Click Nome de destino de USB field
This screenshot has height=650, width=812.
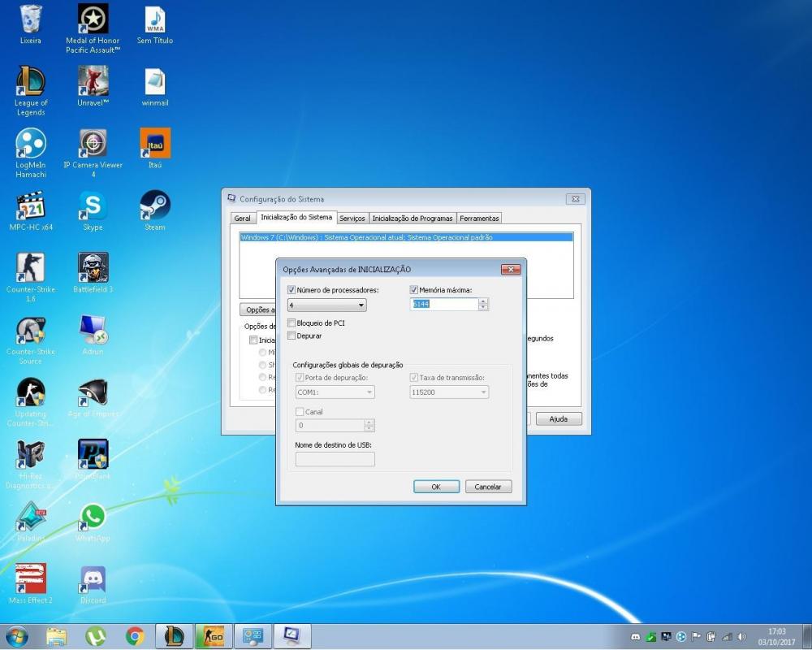click(x=335, y=459)
